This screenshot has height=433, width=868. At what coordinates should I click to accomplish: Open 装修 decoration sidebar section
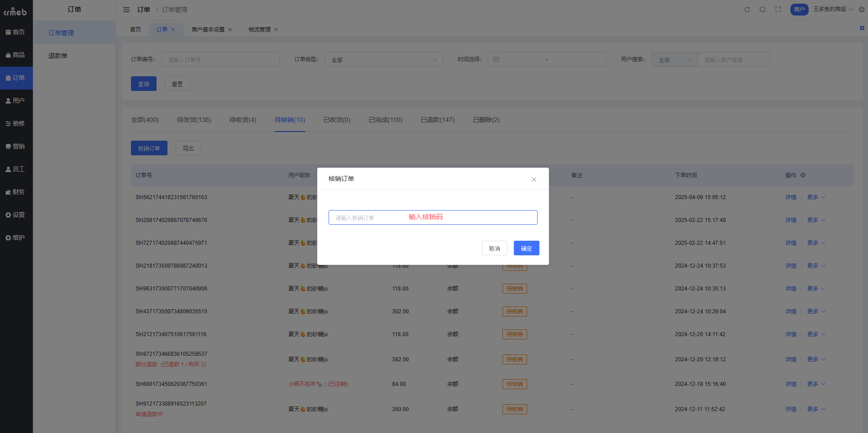(x=16, y=123)
